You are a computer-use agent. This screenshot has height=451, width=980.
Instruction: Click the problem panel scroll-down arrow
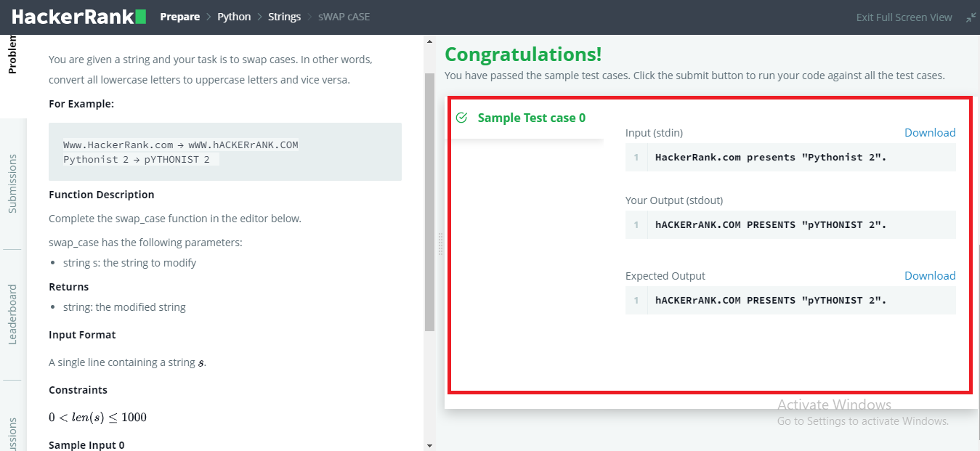(429, 445)
